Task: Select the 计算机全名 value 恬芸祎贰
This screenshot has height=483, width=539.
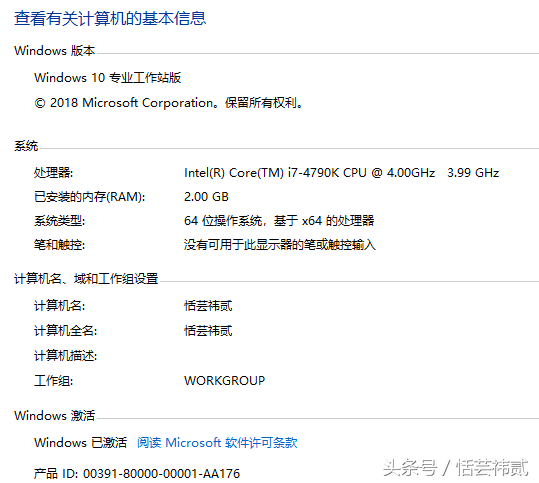Action: [208, 331]
